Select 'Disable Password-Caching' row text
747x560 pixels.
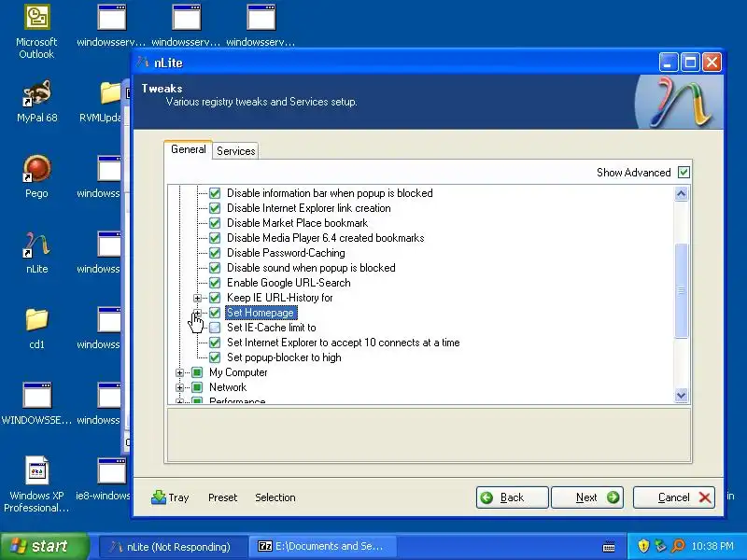[286, 253]
